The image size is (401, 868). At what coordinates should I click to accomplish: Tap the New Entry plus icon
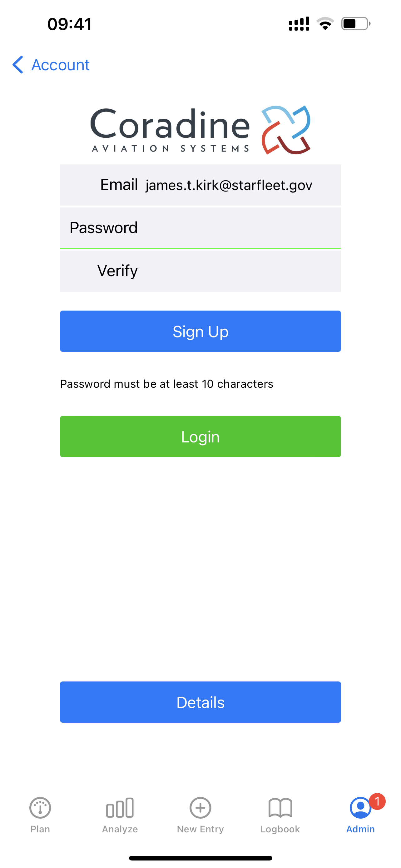(200, 807)
